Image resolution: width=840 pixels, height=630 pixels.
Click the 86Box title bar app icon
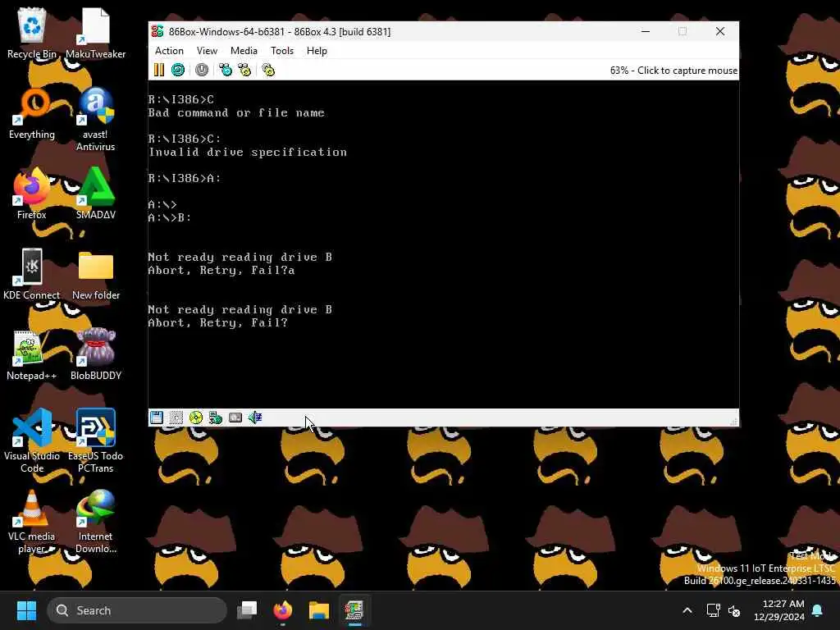pos(157,32)
